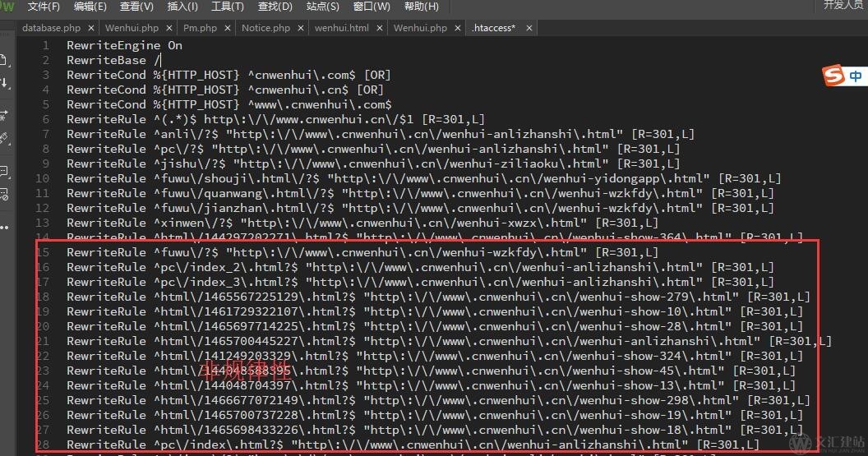
Task: Open the 文件(F) menu
Action: tap(44, 7)
